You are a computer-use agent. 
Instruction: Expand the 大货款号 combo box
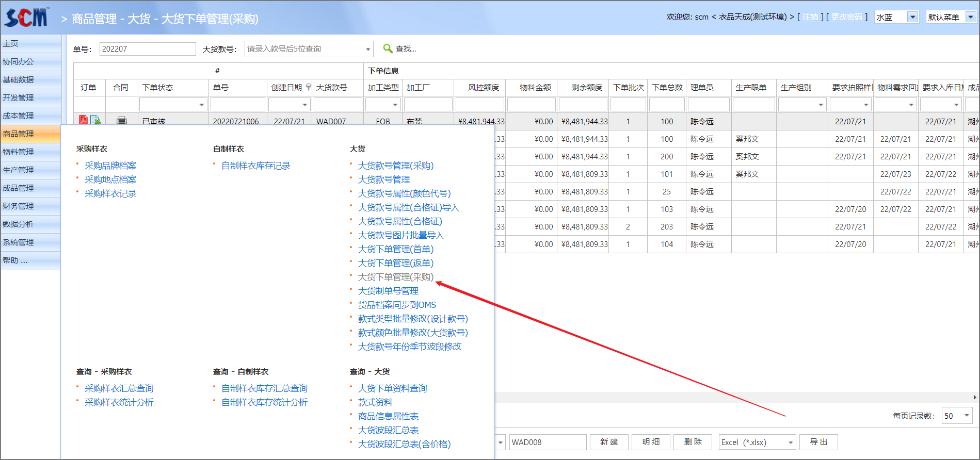click(368, 50)
